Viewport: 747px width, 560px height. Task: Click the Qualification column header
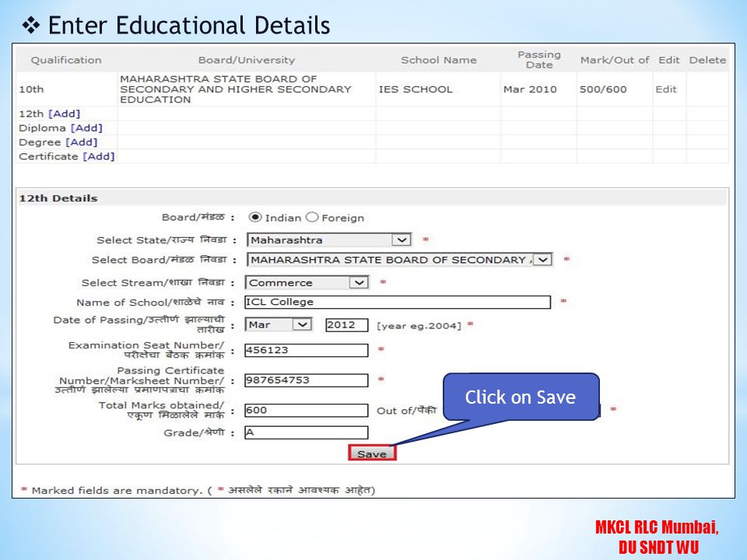point(66,60)
